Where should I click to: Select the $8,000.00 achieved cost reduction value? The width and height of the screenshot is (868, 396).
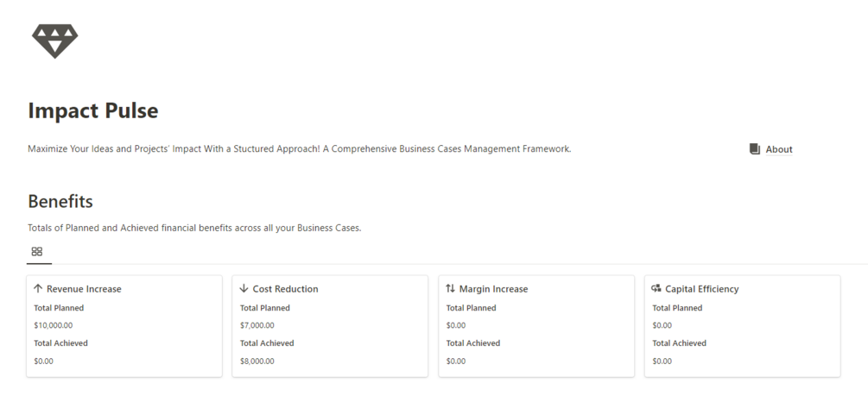point(257,361)
